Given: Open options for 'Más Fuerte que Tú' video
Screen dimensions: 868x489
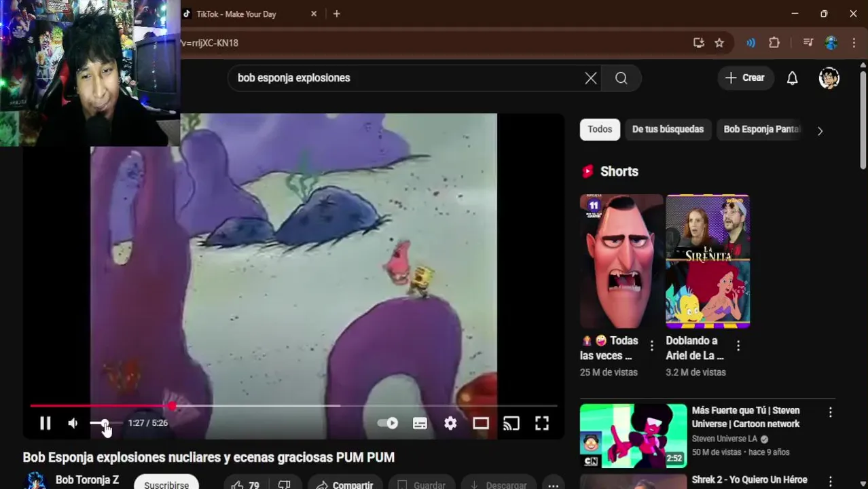Looking at the screenshot, I should pyautogui.click(x=830, y=412).
